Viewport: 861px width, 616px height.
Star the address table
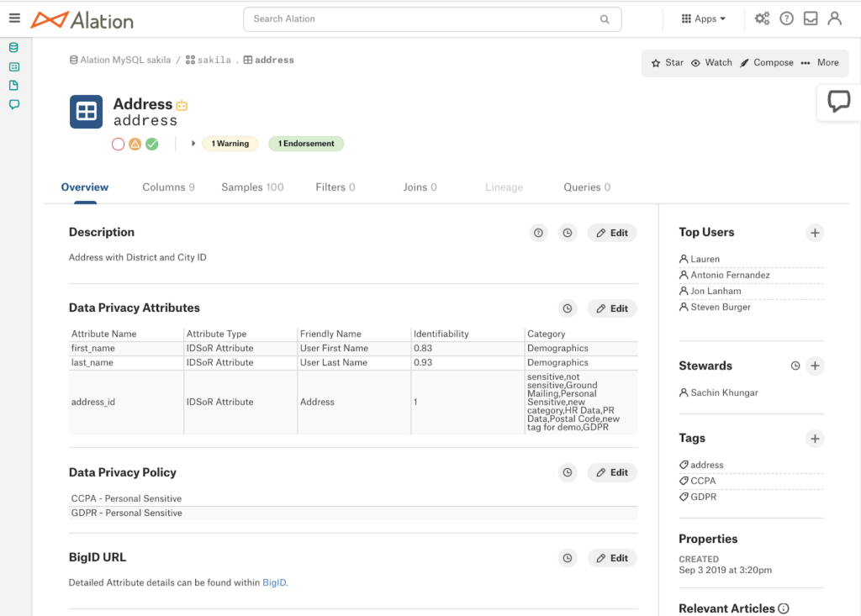coord(666,62)
